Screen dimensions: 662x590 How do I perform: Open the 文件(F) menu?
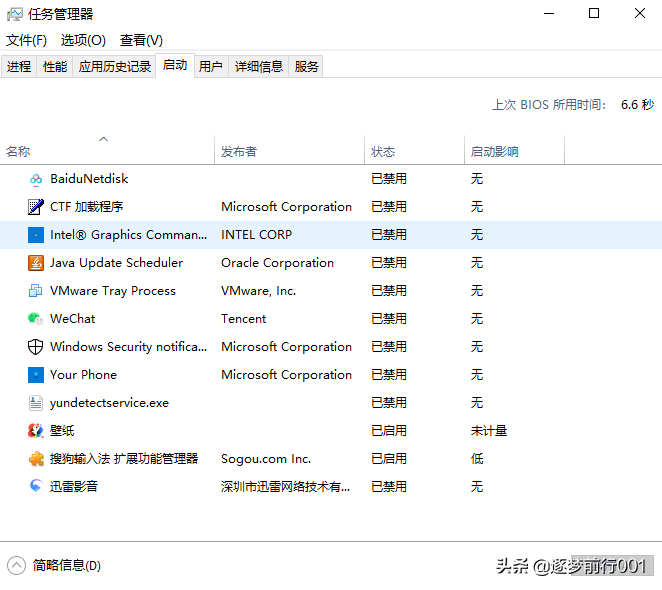[x=26, y=40]
